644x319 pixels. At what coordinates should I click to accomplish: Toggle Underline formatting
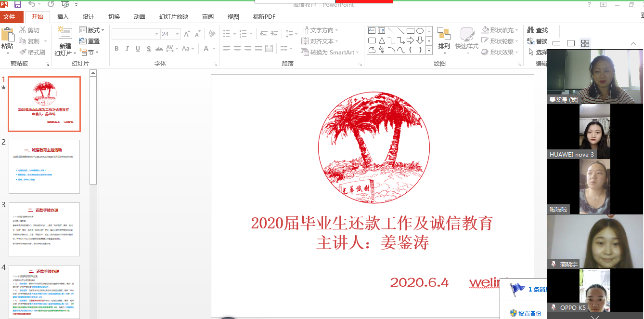point(138,49)
